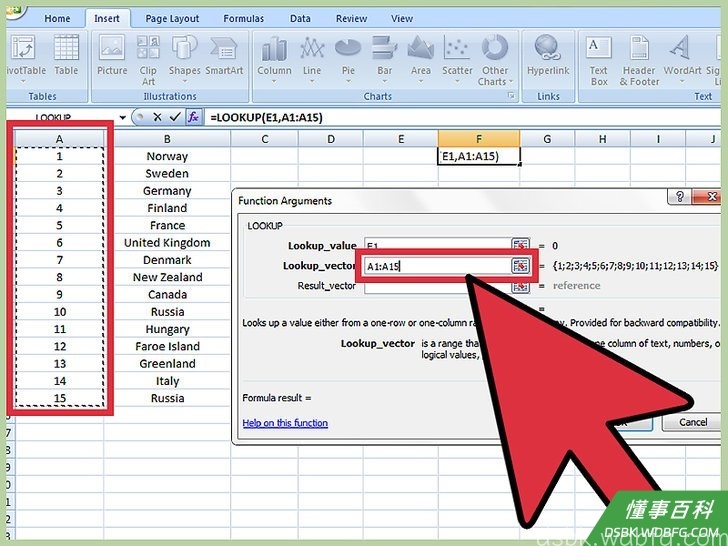
Task: Select the cell containing Italy
Action: coord(167,381)
